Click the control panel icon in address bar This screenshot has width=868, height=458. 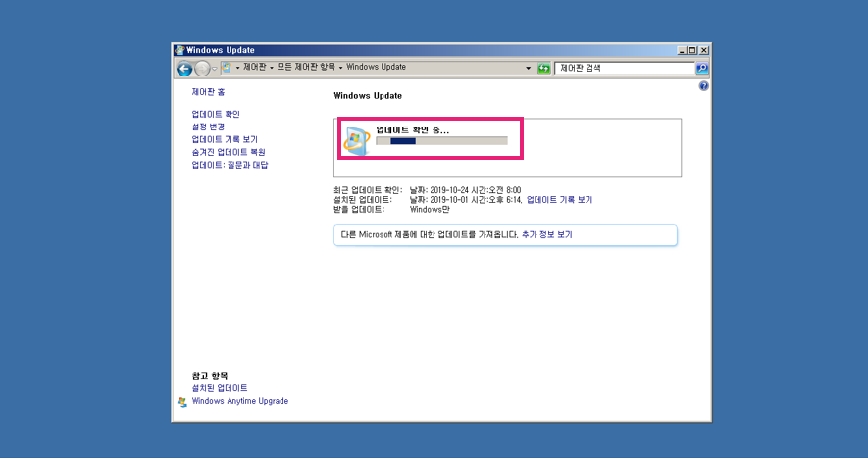click(227, 67)
